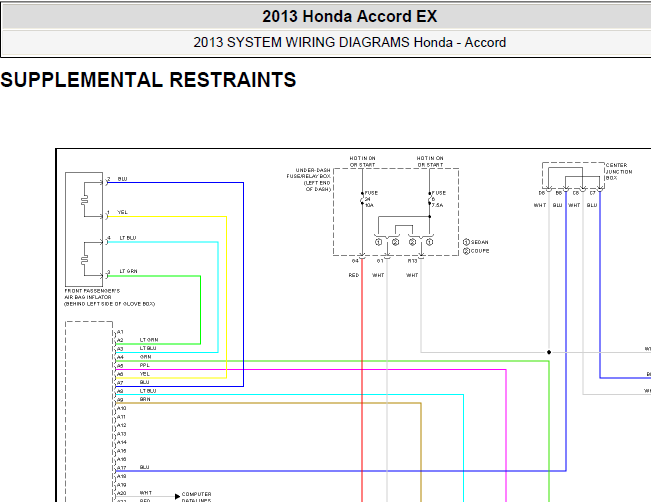Click the circled 1 symbol beside SEDAN

[466, 242]
